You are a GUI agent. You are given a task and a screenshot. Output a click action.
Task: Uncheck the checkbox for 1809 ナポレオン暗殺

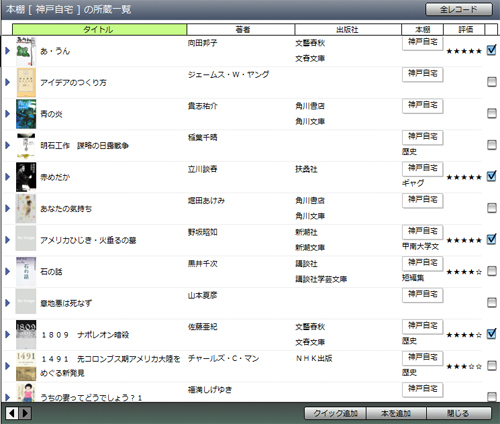click(492, 334)
